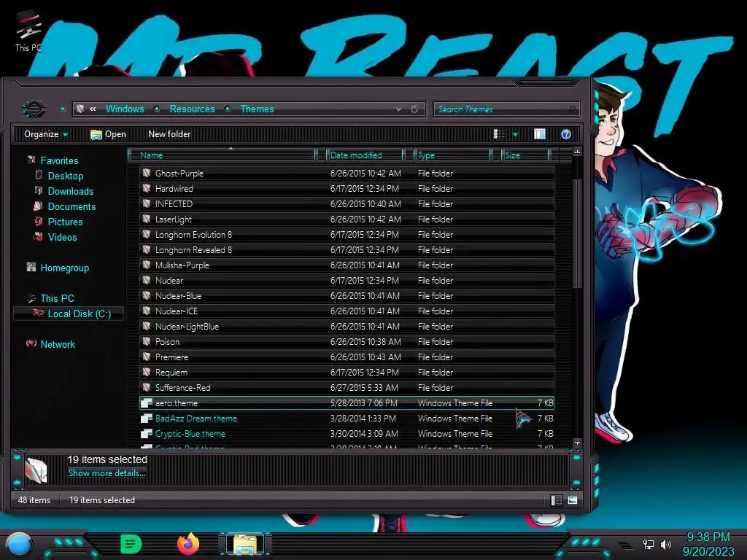The height and width of the screenshot is (560, 747).
Task: Create a New folder
Action: coord(169,134)
